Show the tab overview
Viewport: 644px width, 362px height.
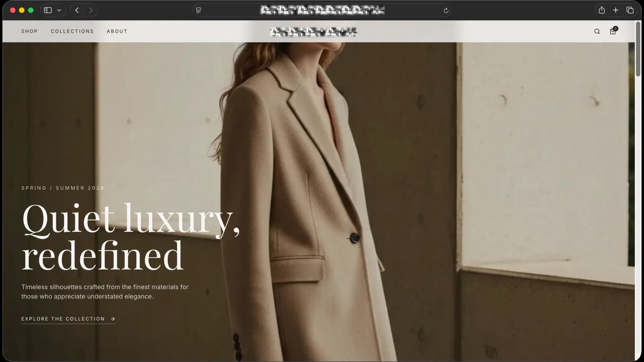coord(630,10)
